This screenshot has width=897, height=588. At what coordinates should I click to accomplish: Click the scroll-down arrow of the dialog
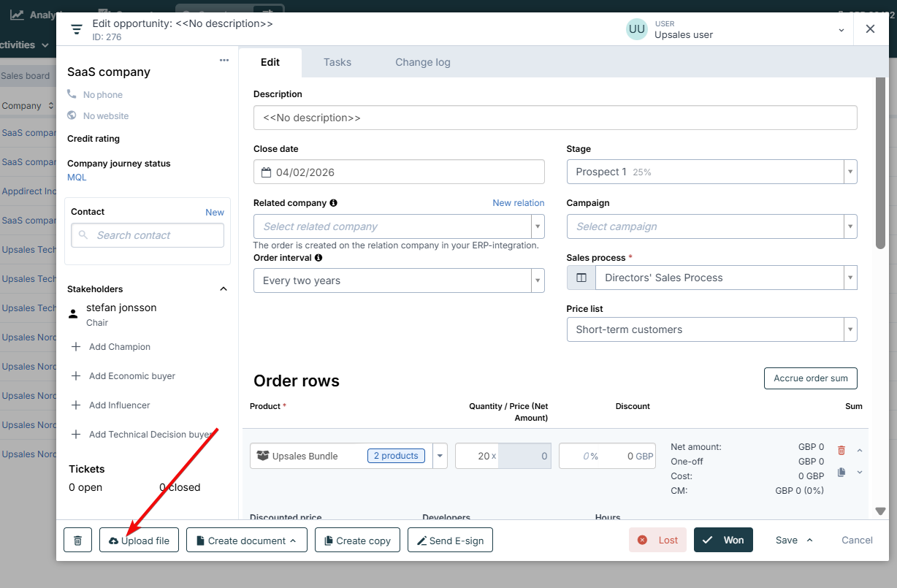pyautogui.click(x=880, y=511)
